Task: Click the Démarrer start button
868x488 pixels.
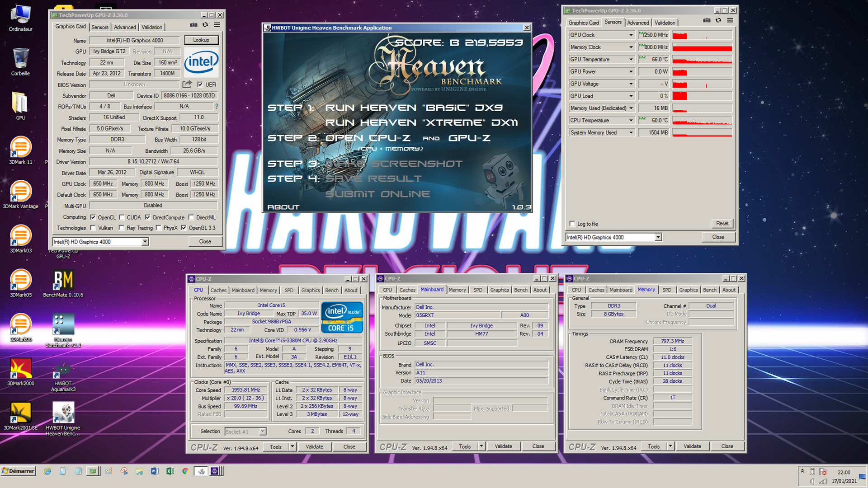Action: coord(18,471)
